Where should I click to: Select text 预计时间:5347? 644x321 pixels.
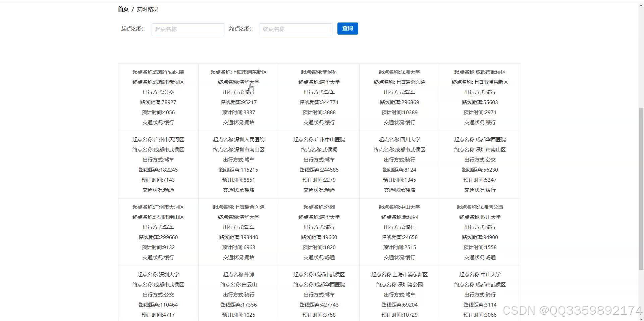coord(480,180)
